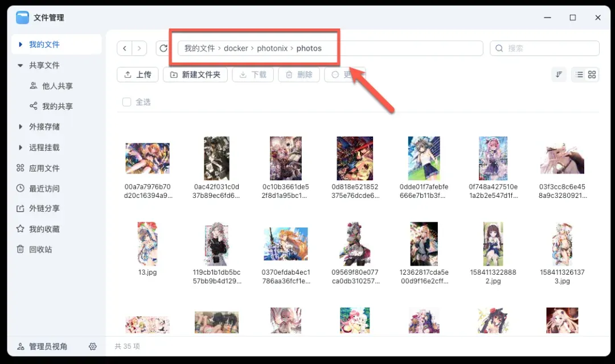The width and height of the screenshot is (615, 364).
Task: Click the 共 35 项 status text
Action: pyautogui.click(x=127, y=346)
